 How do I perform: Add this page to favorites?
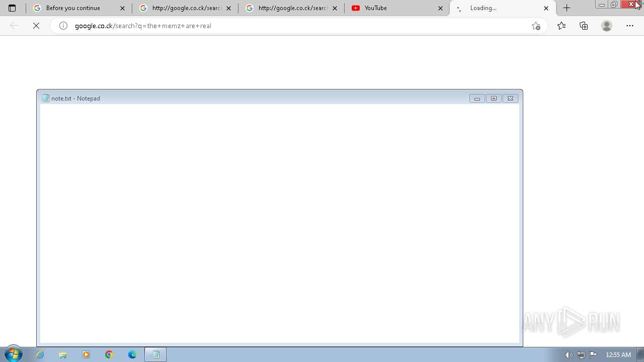tap(536, 26)
